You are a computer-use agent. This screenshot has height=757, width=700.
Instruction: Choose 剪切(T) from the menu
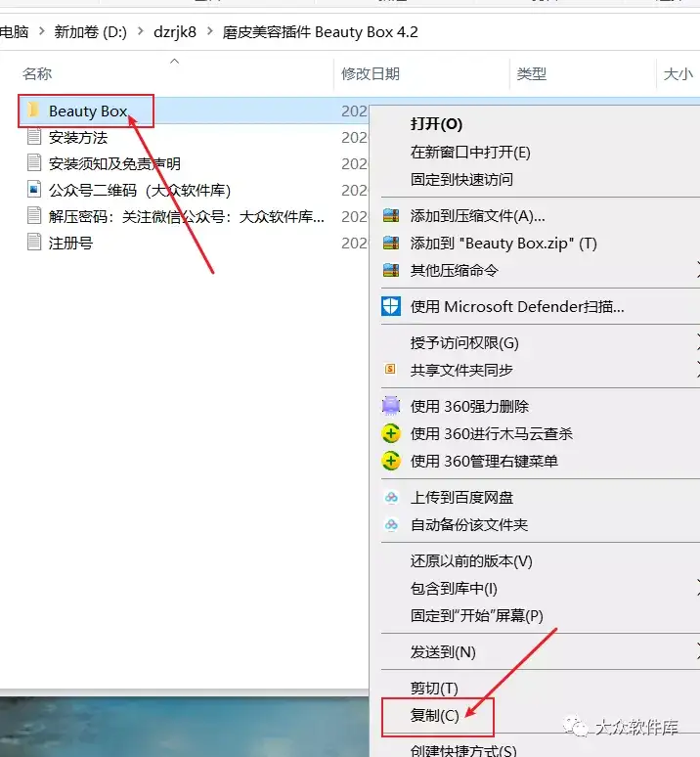coord(434,688)
